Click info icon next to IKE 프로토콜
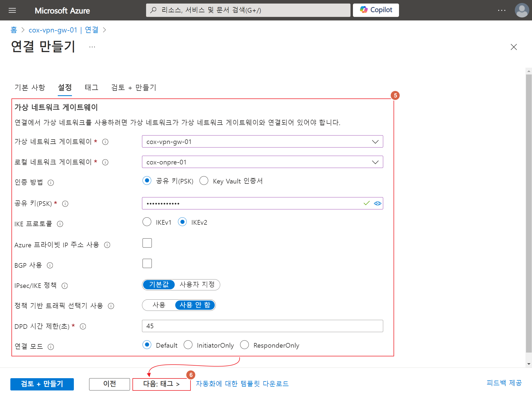532x400 pixels. click(x=60, y=224)
